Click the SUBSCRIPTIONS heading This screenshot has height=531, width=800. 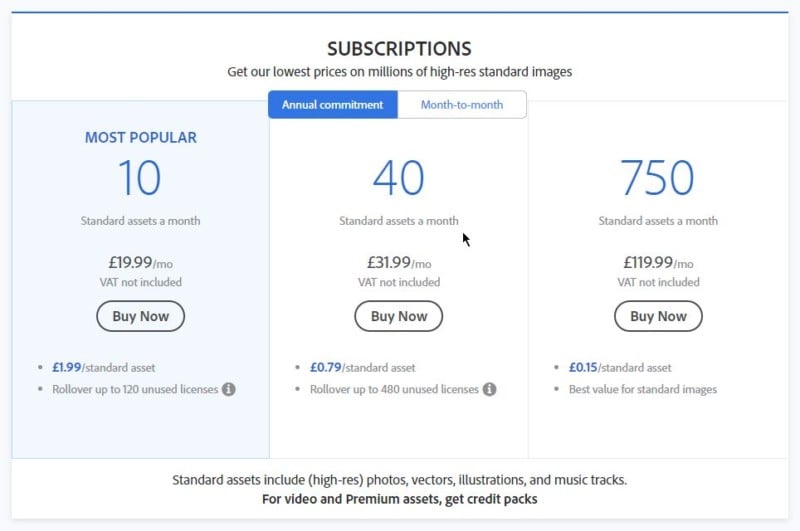pos(399,48)
